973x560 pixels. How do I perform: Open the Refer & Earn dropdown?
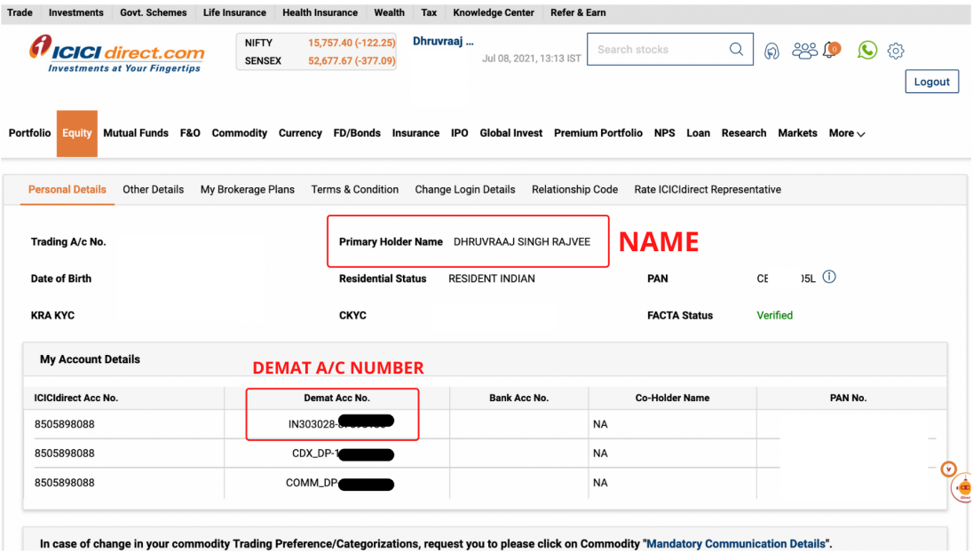(578, 12)
